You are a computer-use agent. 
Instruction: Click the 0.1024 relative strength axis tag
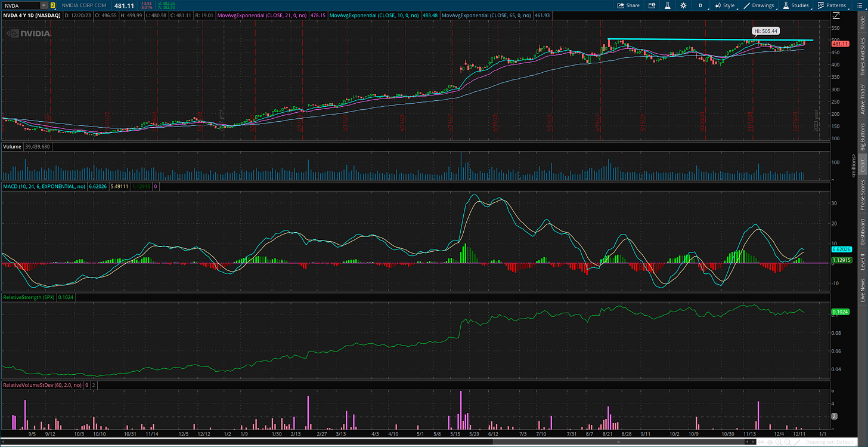(x=839, y=312)
